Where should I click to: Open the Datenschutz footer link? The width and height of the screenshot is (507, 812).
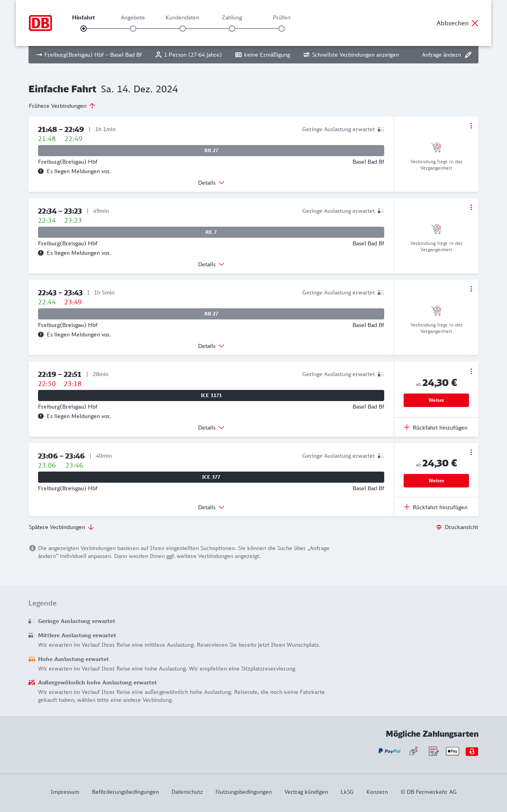187,792
